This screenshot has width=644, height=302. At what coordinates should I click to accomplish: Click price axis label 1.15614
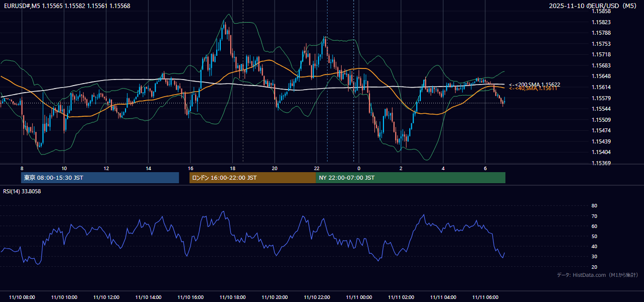[602, 87]
